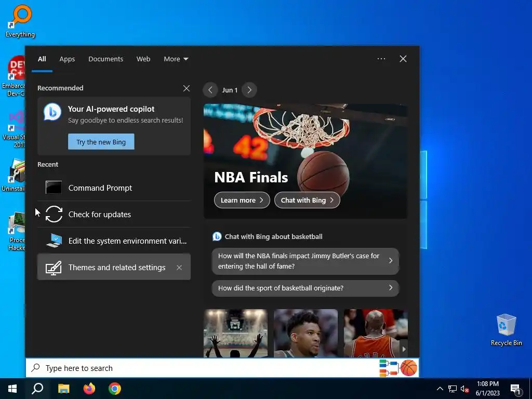Remove Themes and related settings from recent
The height and width of the screenshot is (399, 532).
tap(179, 268)
